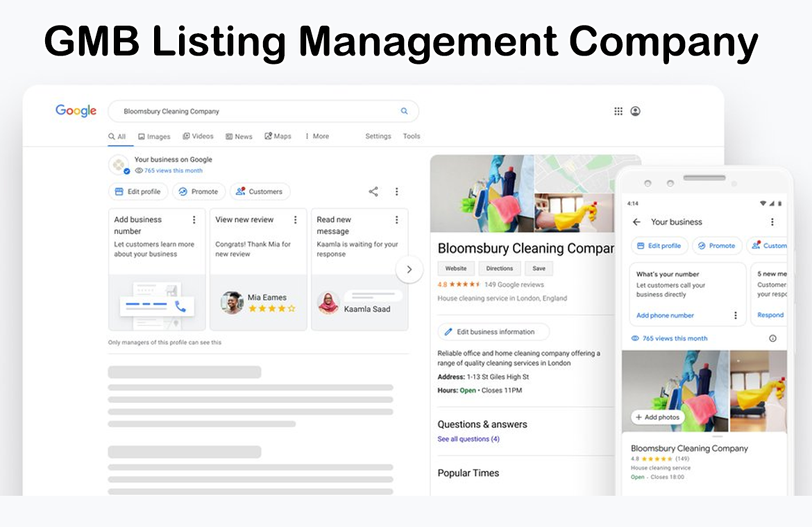Image resolution: width=812 pixels, height=527 pixels.
Task: Click pencil icon in Edit business information
Action: pos(448,332)
